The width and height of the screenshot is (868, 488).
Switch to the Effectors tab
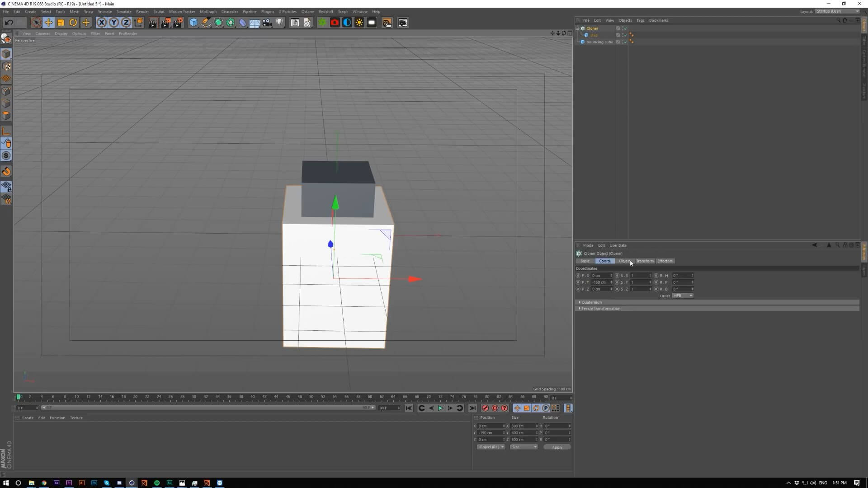coord(665,261)
